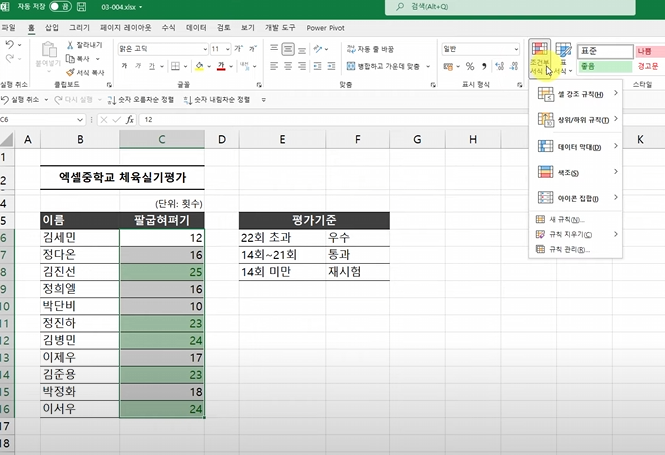Viewport: 665px width, 455px height.
Task: Open the Data Bars (데이터 막대) submenu
Action: click(x=576, y=147)
